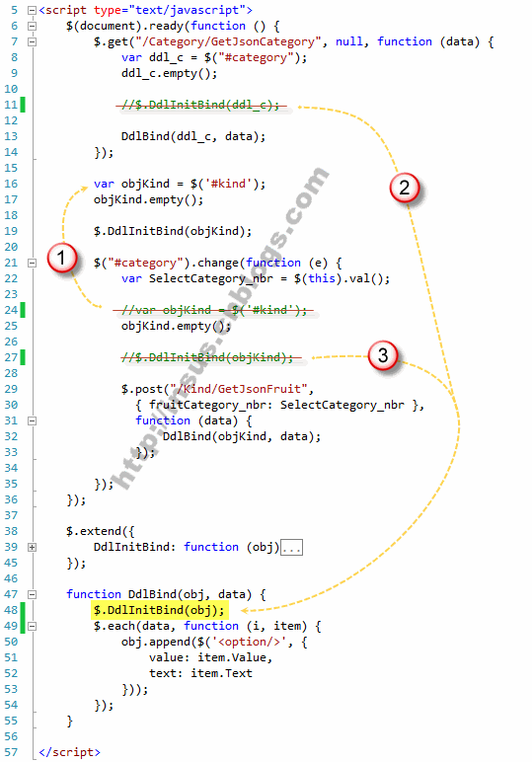The width and height of the screenshot is (532, 762).
Task: Collapse the $.each callback on line 49
Action: [32, 626]
